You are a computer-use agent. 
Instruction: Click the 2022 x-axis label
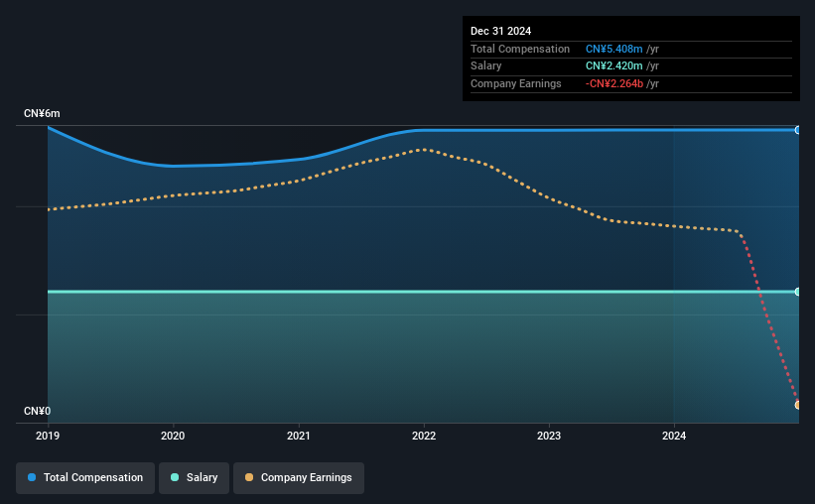click(x=424, y=436)
